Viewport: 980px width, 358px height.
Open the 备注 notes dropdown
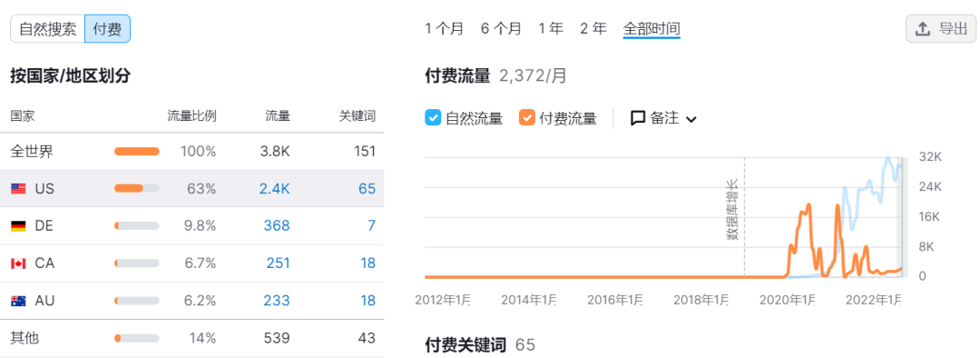click(x=663, y=117)
